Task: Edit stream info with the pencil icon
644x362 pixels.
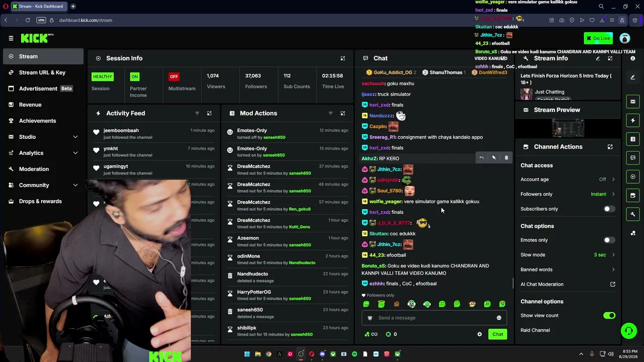Action: tap(598, 58)
